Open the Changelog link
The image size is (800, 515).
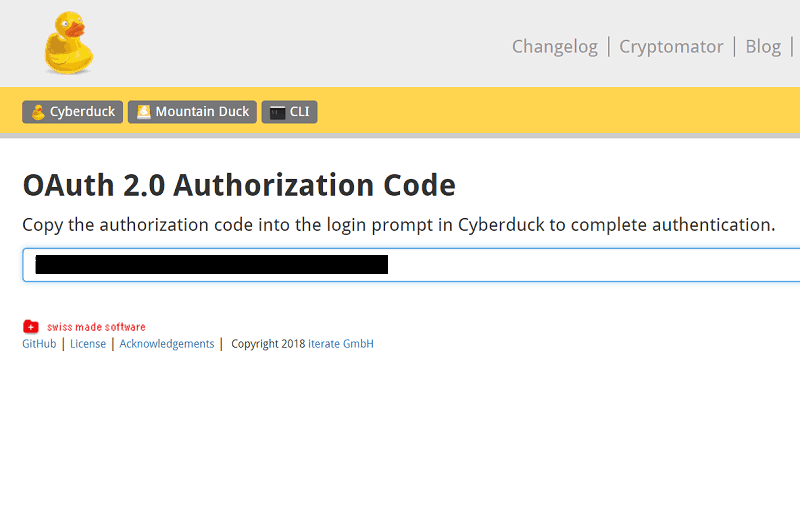pos(555,46)
